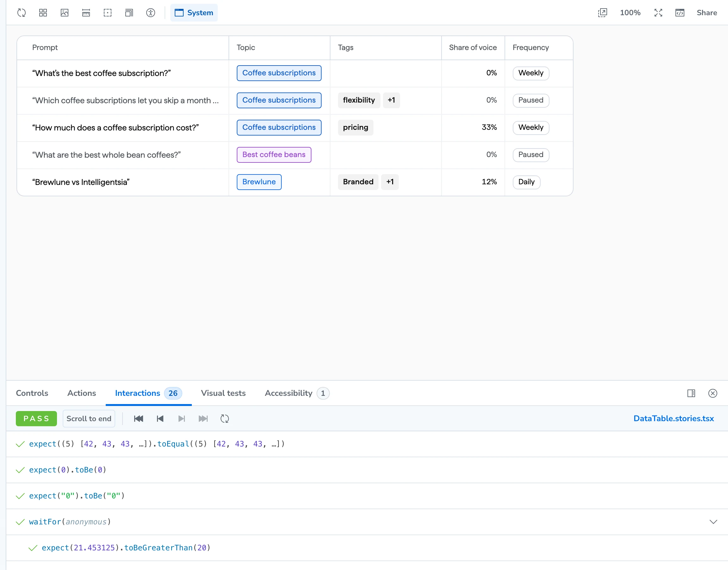Viewport: 728px width, 570px height.
Task: Toggle the outline dashed-square tool
Action: click(x=107, y=13)
